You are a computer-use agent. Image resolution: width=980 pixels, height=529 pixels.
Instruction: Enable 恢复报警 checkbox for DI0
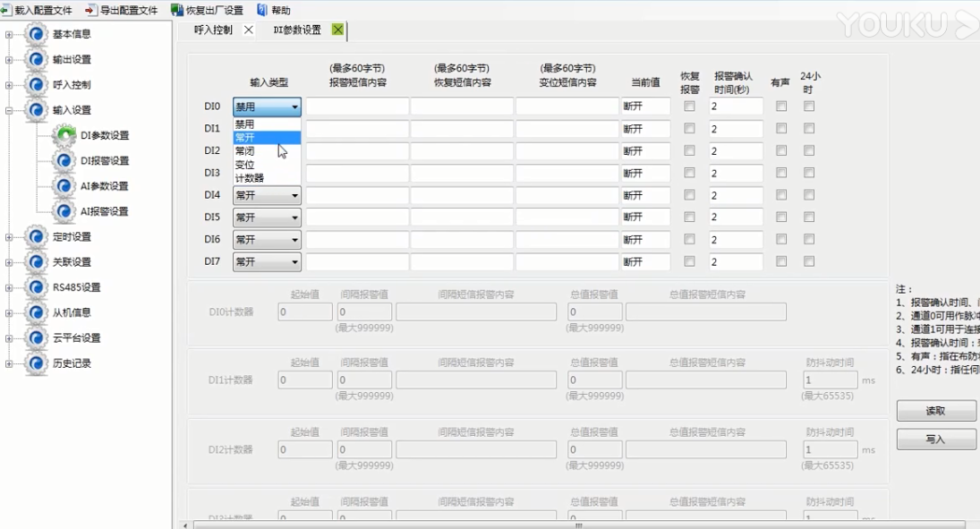point(689,106)
